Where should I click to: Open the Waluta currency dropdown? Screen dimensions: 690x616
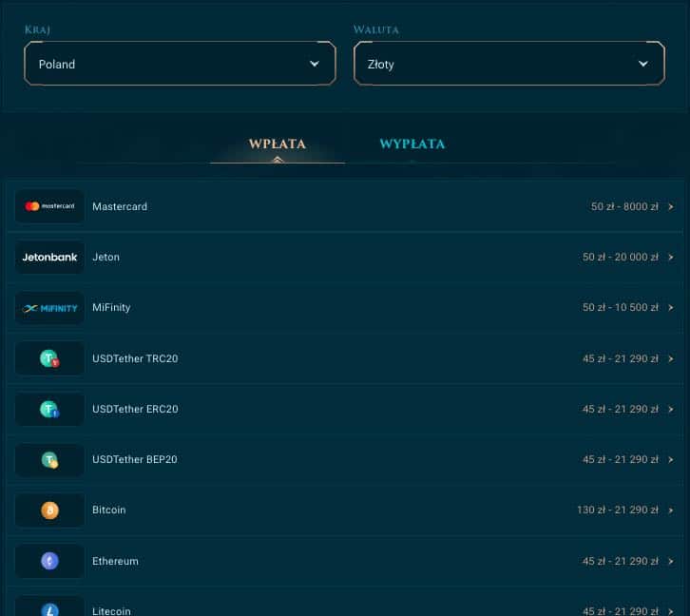click(x=508, y=64)
